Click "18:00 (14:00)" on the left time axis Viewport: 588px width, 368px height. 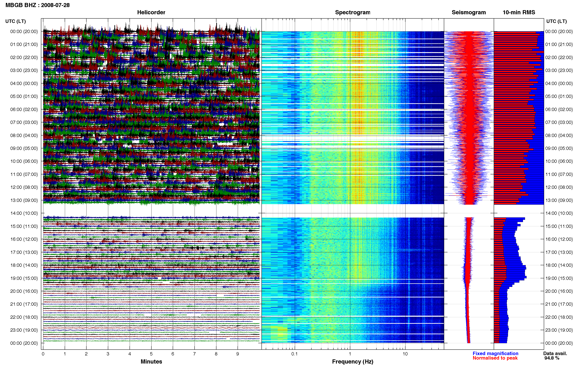(x=24, y=265)
